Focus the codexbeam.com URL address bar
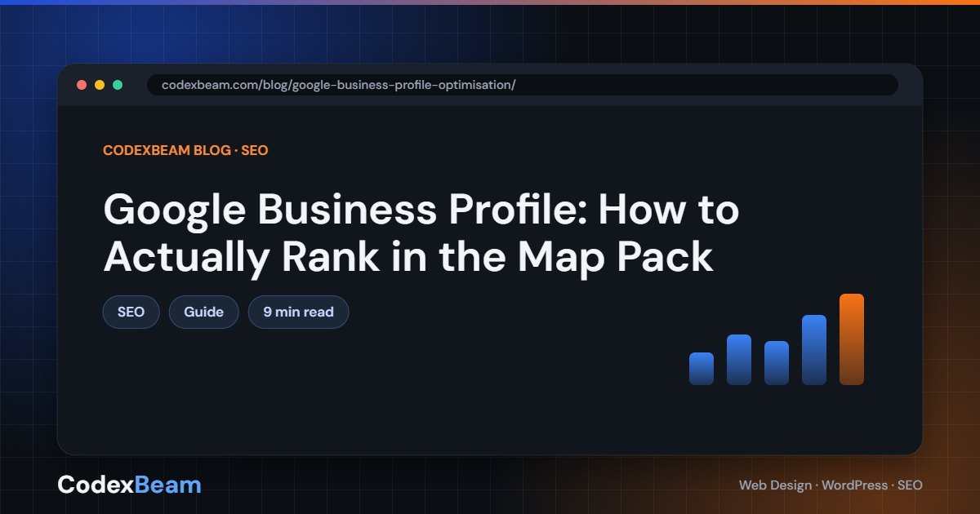Screen dimensions: 980x514 (523, 85)
